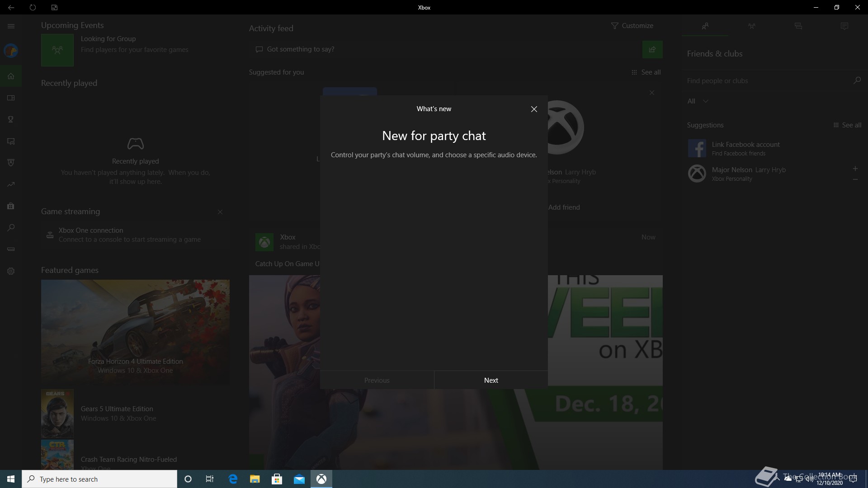Dismiss the Game streaming section

point(220,212)
